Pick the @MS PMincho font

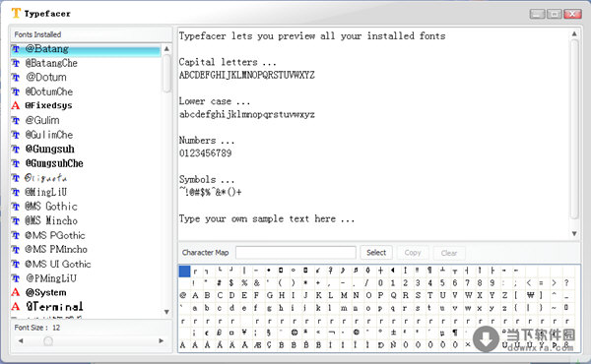pyautogui.click(x=56, y=250)
